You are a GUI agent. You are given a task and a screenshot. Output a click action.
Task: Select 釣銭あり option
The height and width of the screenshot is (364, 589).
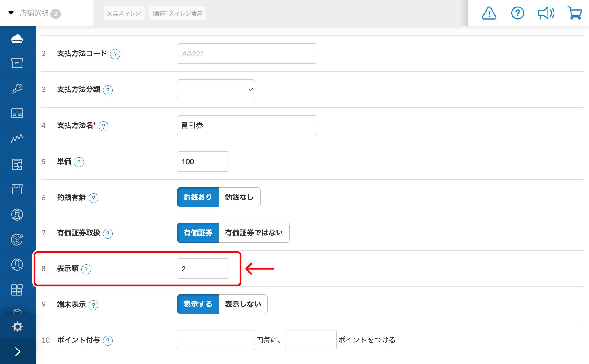point(198,197)
